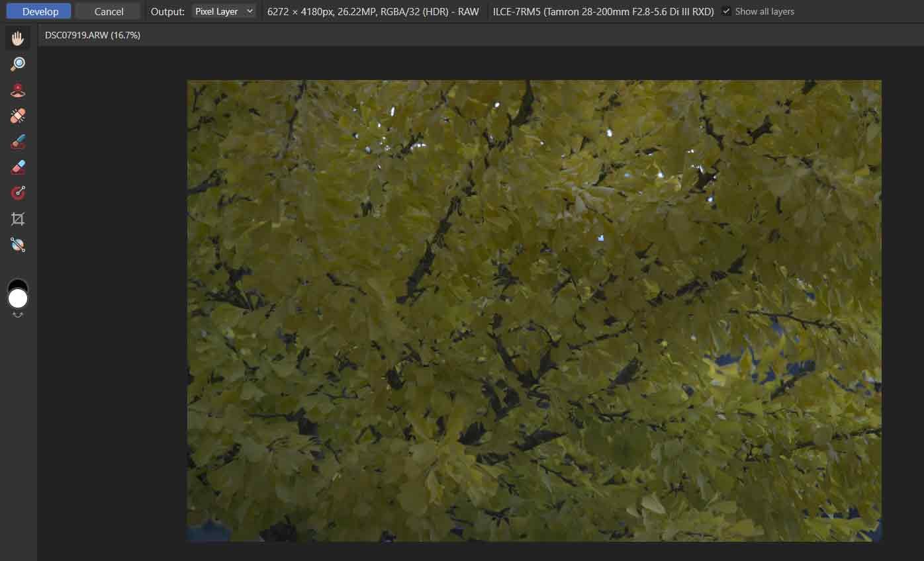Click the Cancel button
Viewport: 924px width, 561px height.
(x=109, y=11)
